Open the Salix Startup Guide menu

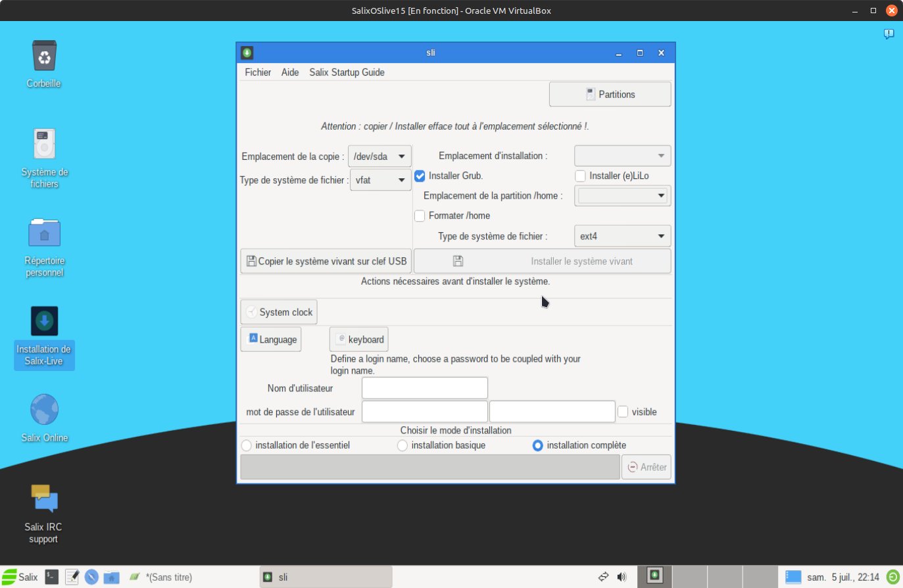click(x=347, y=72)
